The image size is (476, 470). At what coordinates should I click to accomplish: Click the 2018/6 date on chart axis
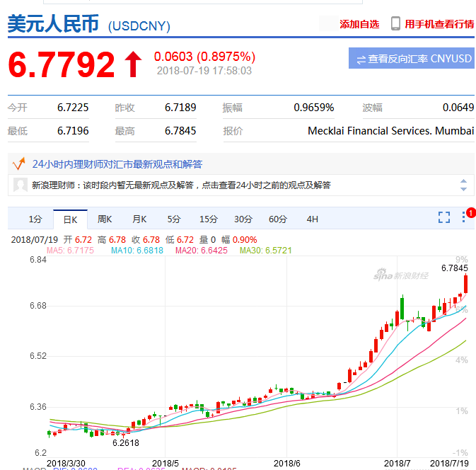coord(286,464)
